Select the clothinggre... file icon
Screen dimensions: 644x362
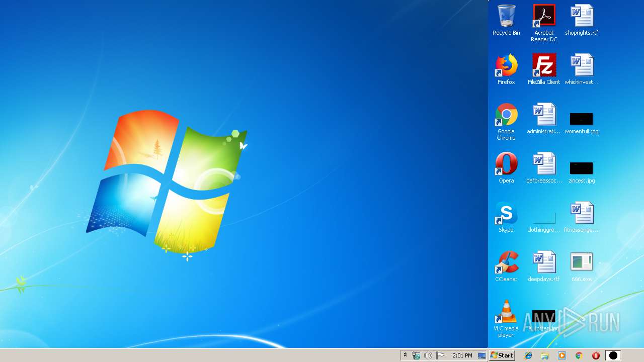[x=544, y=221]
